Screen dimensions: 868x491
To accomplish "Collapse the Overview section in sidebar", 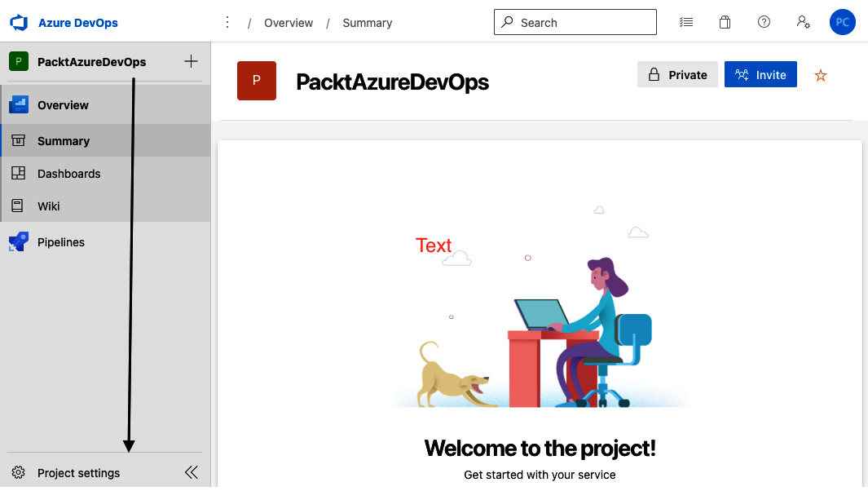I will [105, 104].
